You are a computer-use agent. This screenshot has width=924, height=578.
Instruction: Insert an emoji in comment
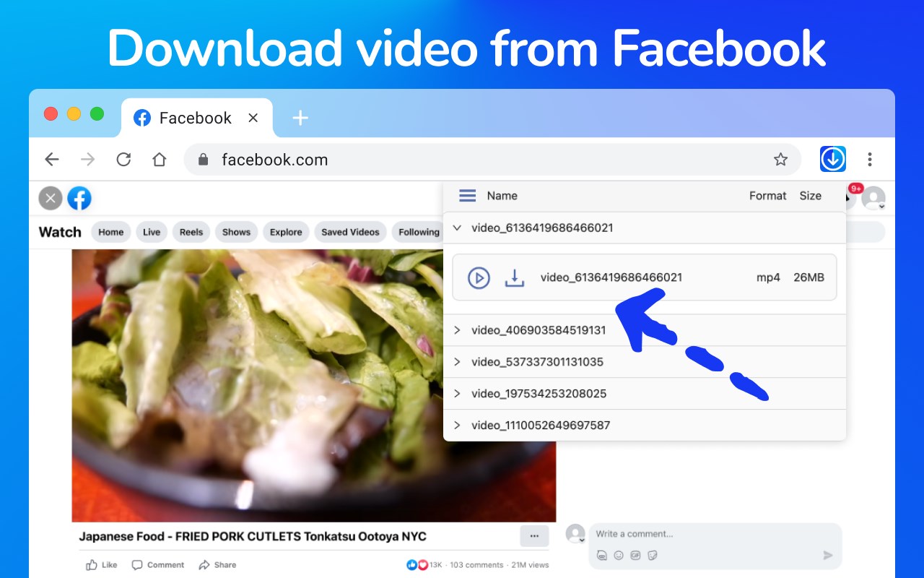[x=619, y=556]
